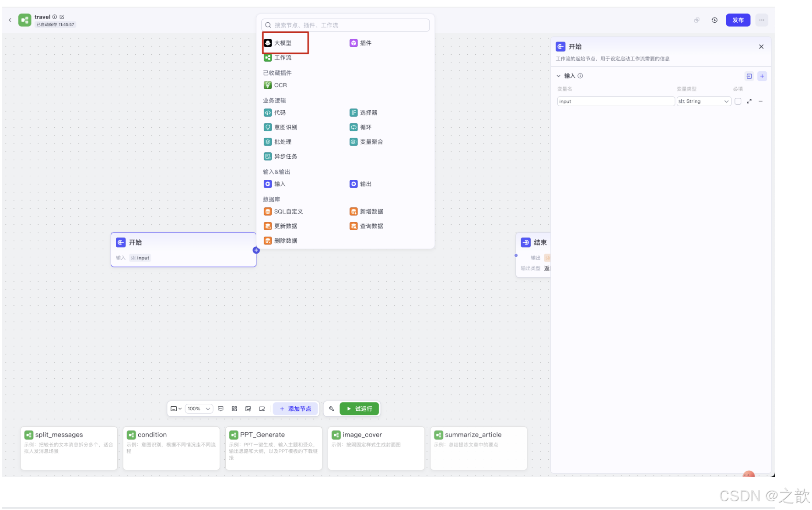Click the 异步任务 async task icon
Image resolution: width=812 pixels, height=510 pixels.
(268, 157)
